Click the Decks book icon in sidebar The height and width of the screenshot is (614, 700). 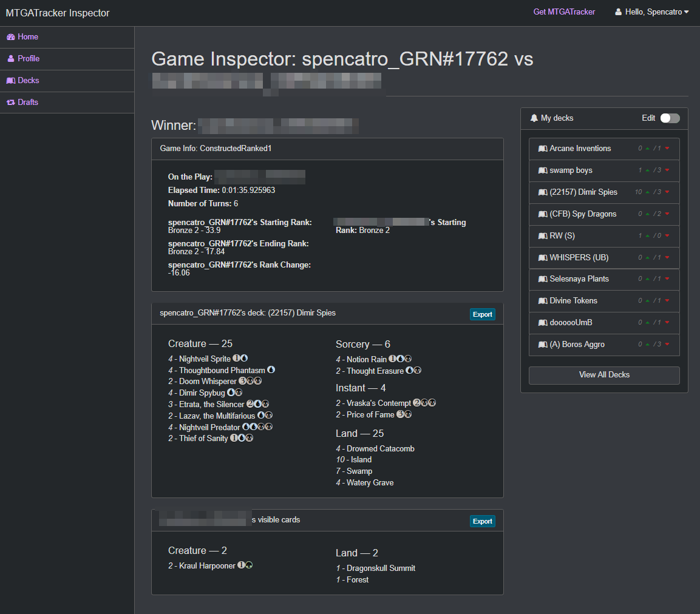click(x=11, y=81)
